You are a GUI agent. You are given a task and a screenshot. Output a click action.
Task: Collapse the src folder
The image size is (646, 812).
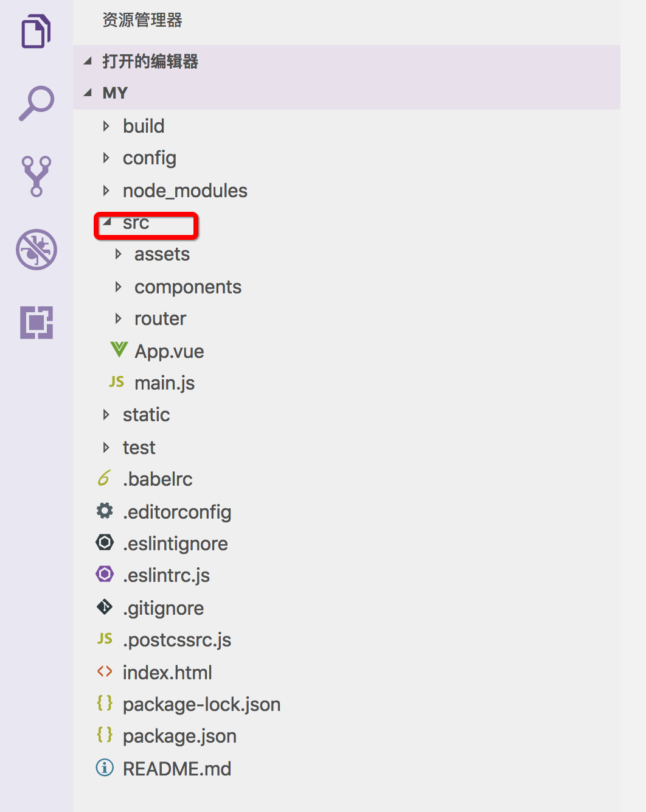[x=108, y=223]
